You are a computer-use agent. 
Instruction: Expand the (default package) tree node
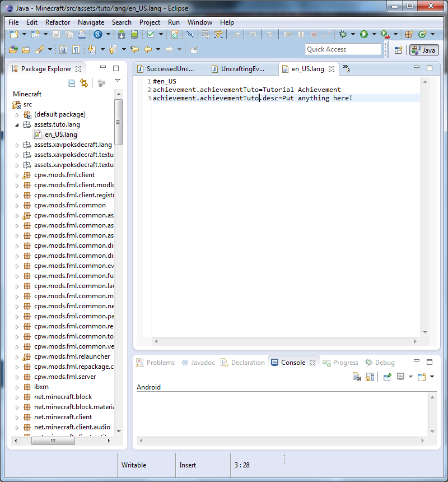click(17, 115)
